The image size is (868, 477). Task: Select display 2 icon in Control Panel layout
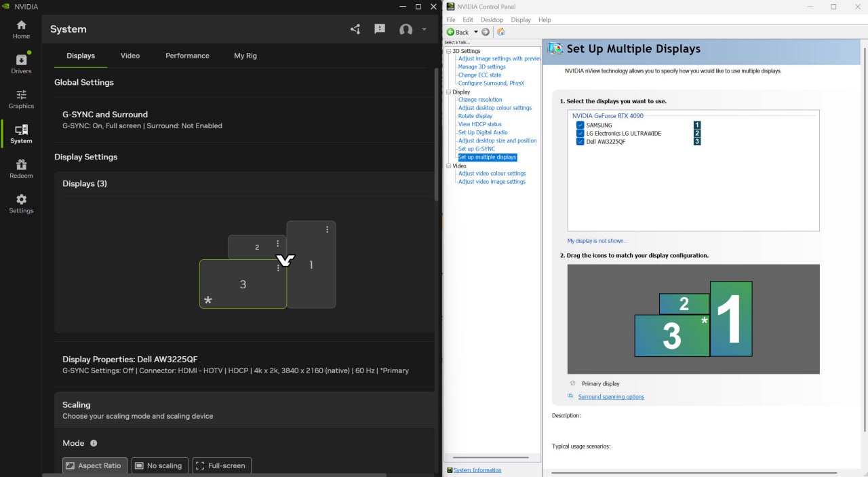click(x=684, y=304)
